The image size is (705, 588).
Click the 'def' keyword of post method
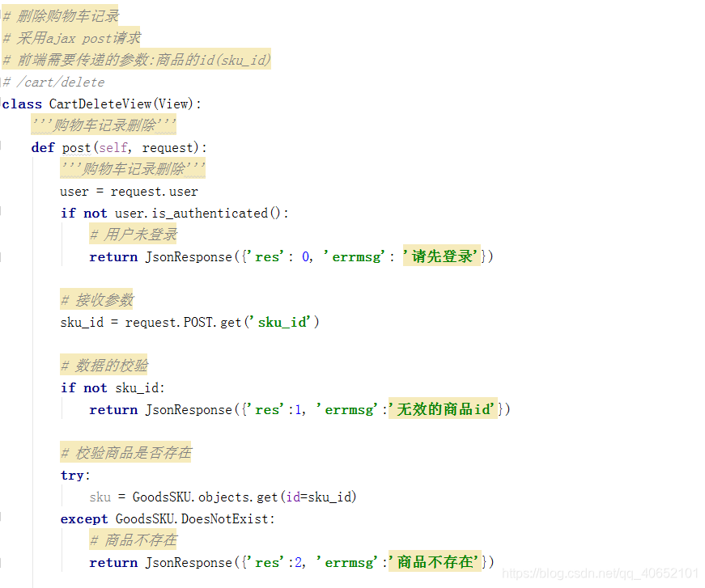43,148
